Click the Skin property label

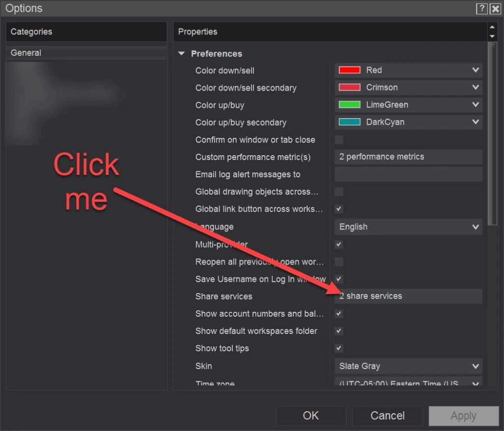203,366
